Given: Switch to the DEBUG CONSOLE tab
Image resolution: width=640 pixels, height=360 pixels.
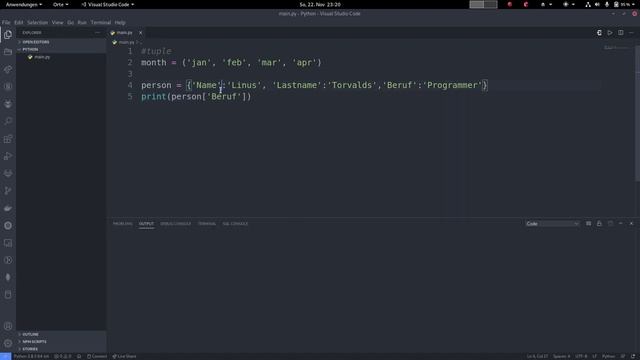Looking at the screenshot, I should (x=176, y=224).
